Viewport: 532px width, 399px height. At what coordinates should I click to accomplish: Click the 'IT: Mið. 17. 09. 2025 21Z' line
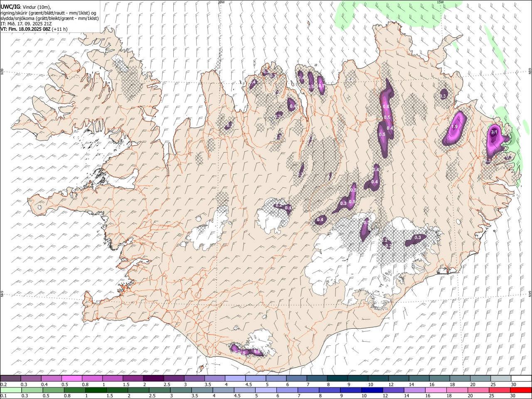26,24
